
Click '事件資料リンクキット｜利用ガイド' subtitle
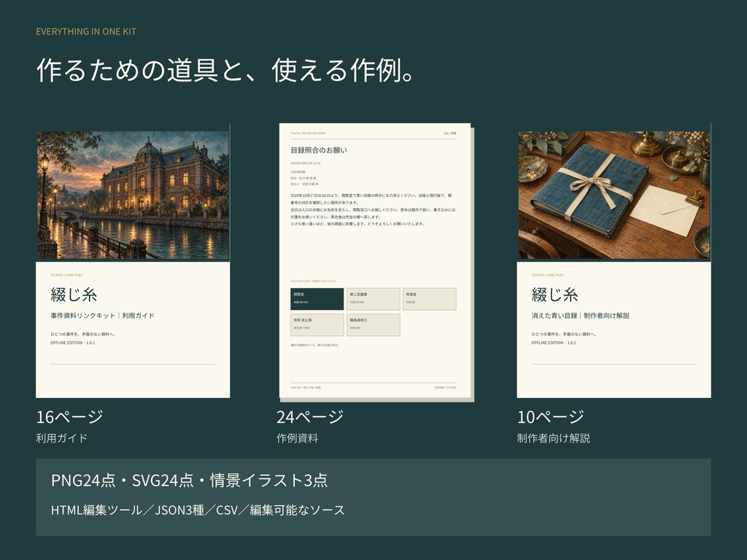tap(102, 315)
